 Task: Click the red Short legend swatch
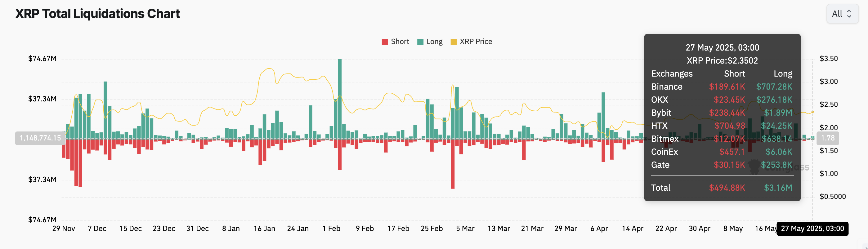(385, 42)
